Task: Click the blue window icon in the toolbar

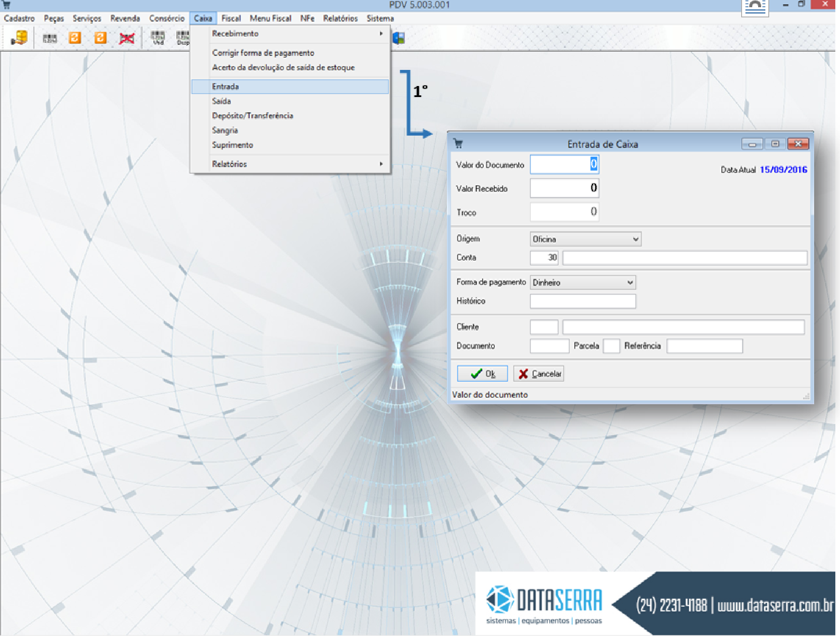Action: point(398,39)
